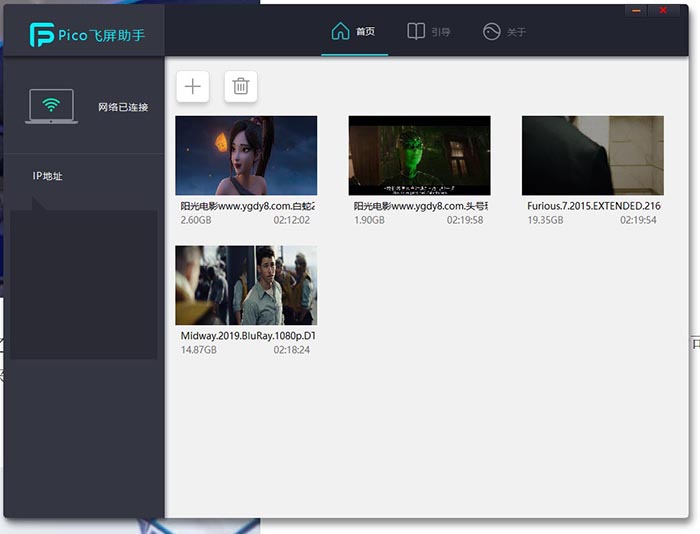This screenshot has height=534, width=700.
Task: Click the home house icon
Action: click(341, 31)
